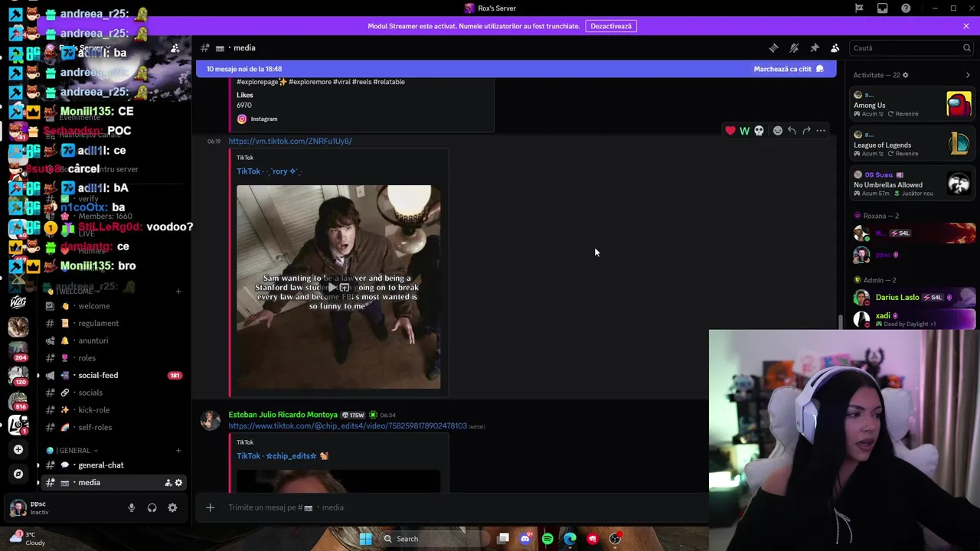Open No Umbrellas Allowed activity card

pyautogui.click(x=913, y=184)
